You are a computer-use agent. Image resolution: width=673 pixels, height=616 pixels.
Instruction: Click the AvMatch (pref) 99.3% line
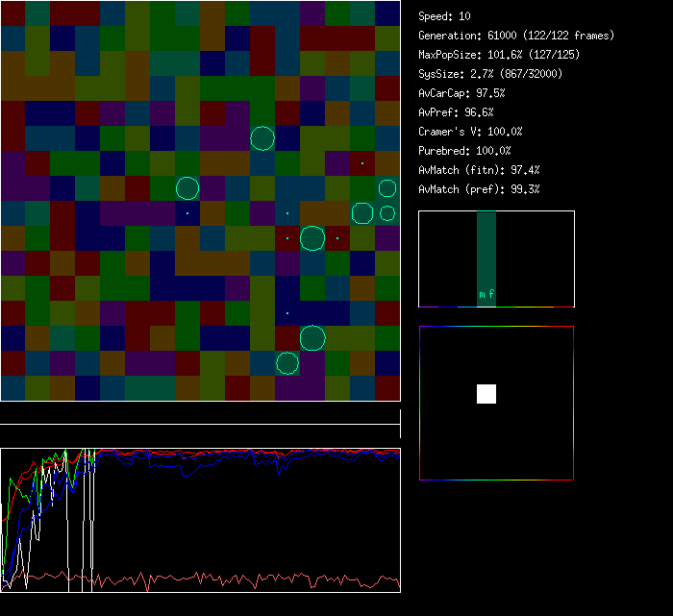(479, 189)
